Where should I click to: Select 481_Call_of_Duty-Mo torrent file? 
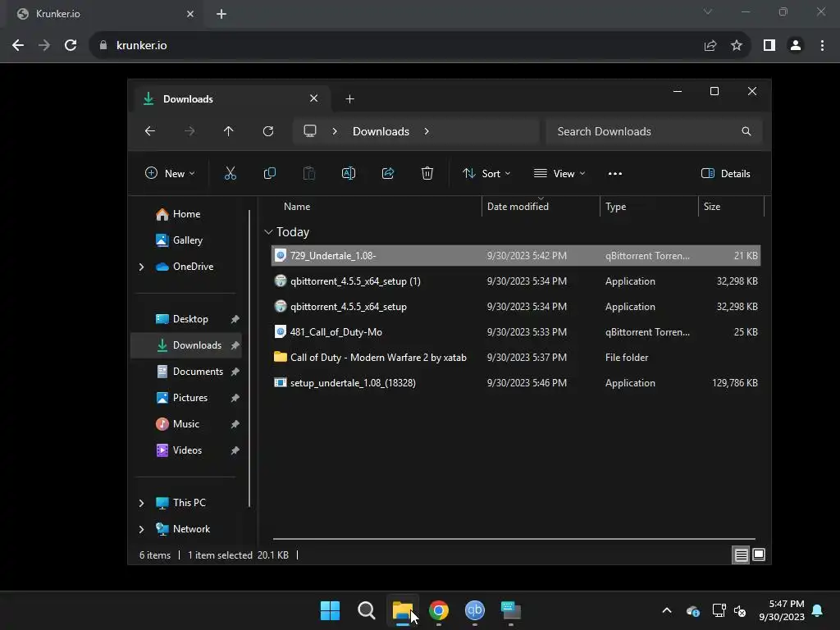coord(515,332)
